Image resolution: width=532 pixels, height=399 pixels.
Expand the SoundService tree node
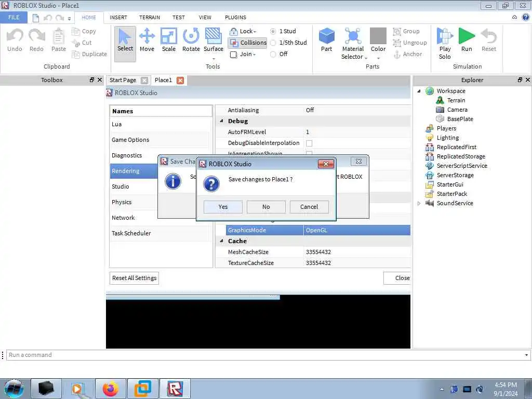click(x=419, y=203)
